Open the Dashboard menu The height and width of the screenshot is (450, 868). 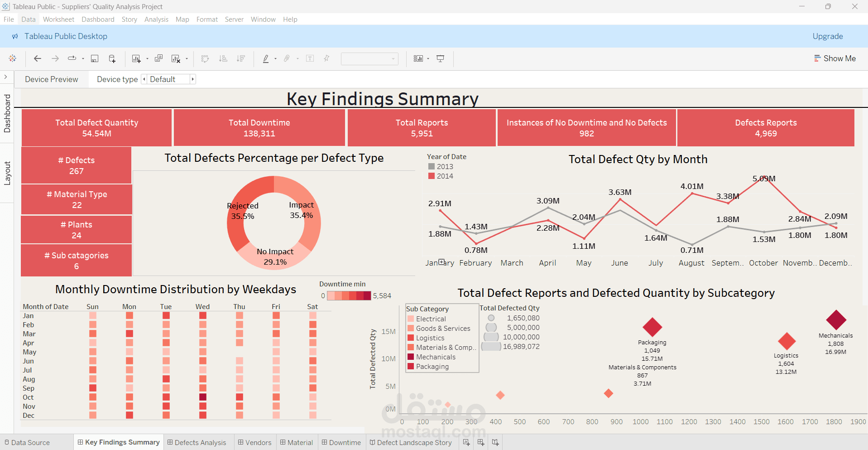[x=98, y=19]
